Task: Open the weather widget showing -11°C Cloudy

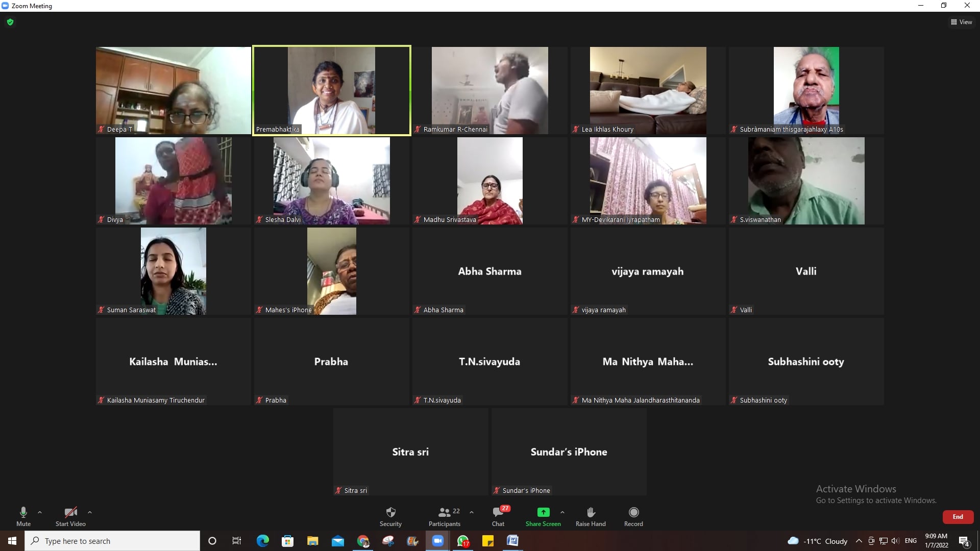Action: coord(817,541)
